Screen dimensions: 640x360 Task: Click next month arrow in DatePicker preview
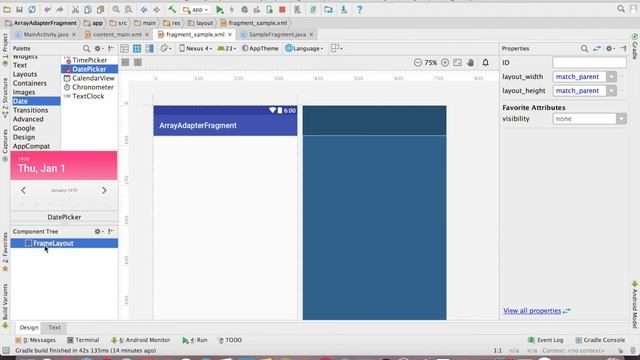tap(104, 191)
